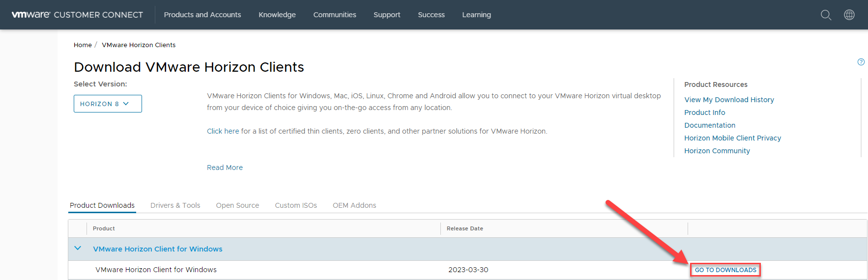The image size is (868, 280).
Task: Switch to the Custom ISOs tab
Action: pyautogui.click(x=296, y=205)
